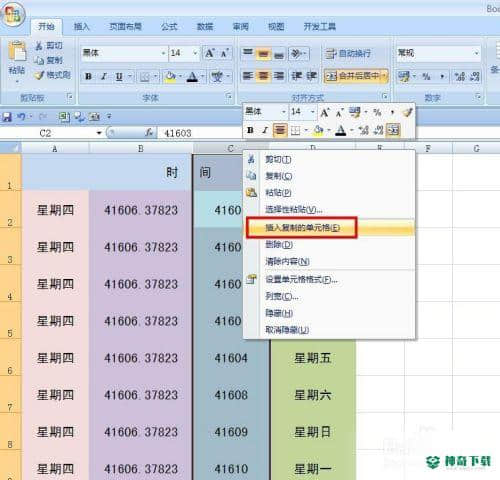Click the Grow Font icon in ribbon
The width and height of the screenshot is (500, 480).
tap(210, 53)
